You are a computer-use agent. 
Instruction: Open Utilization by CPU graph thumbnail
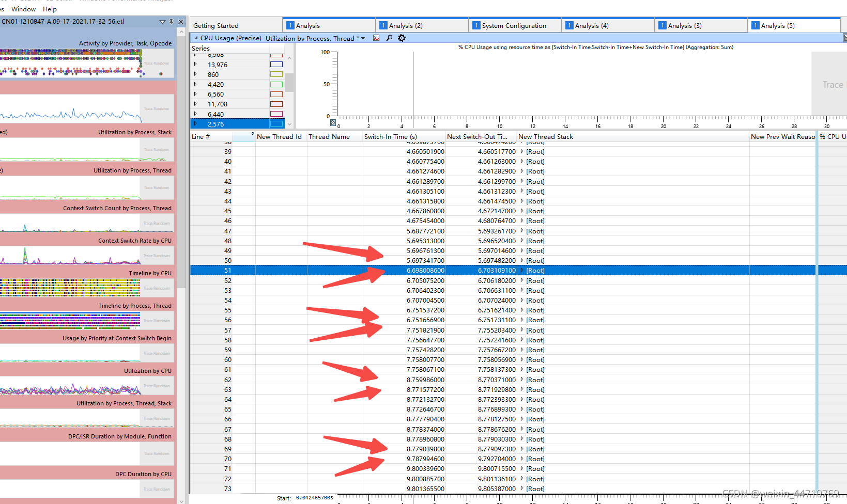pos(87,386)
